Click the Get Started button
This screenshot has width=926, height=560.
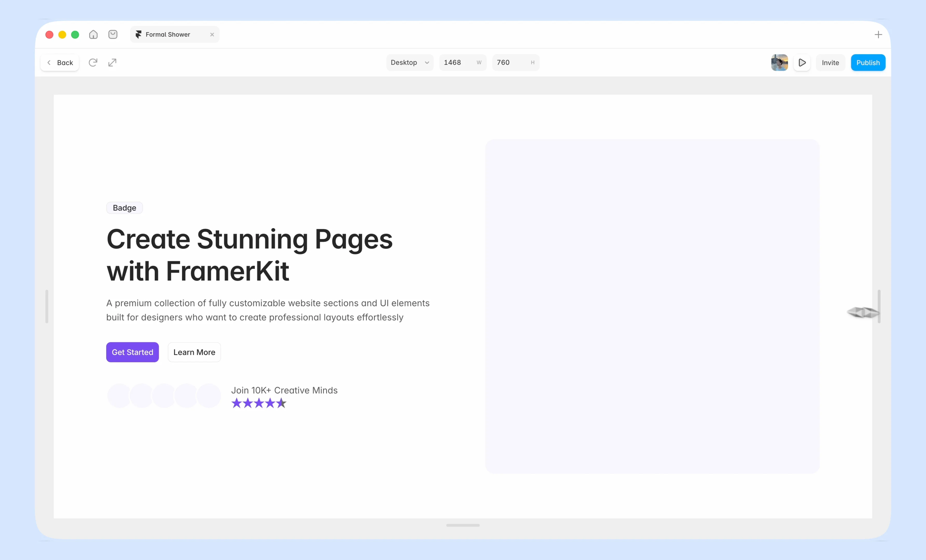coord(132,352)
